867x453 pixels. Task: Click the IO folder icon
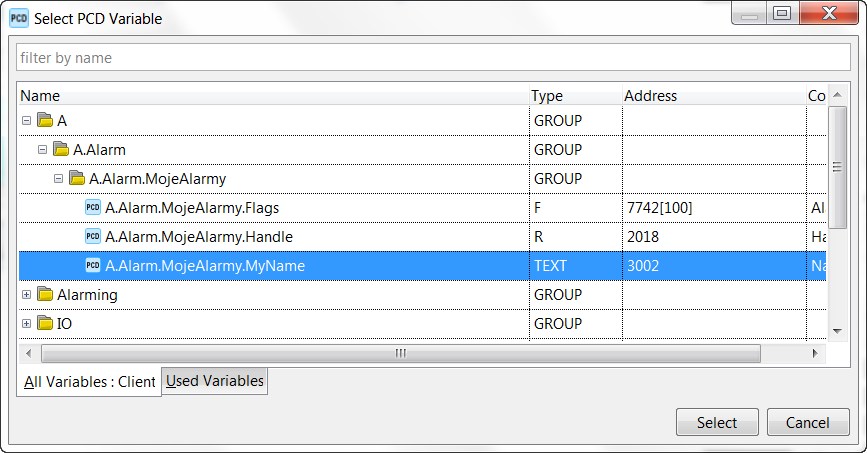click(45, 322)
